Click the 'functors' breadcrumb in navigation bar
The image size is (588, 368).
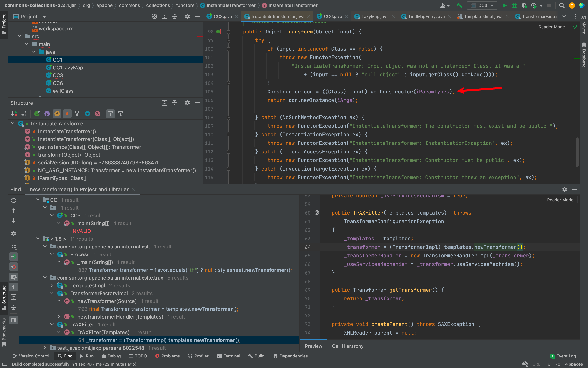click(x=185, y=5)
